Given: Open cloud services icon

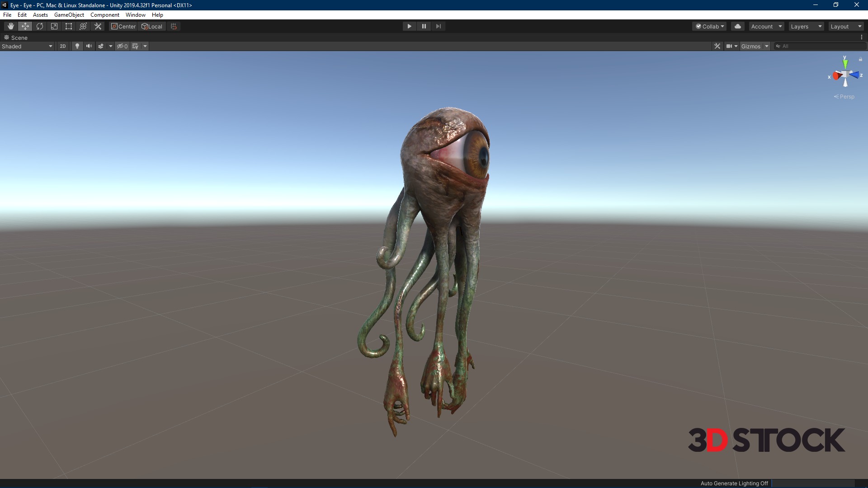Looking at the screenshot, I should point(738,26).
